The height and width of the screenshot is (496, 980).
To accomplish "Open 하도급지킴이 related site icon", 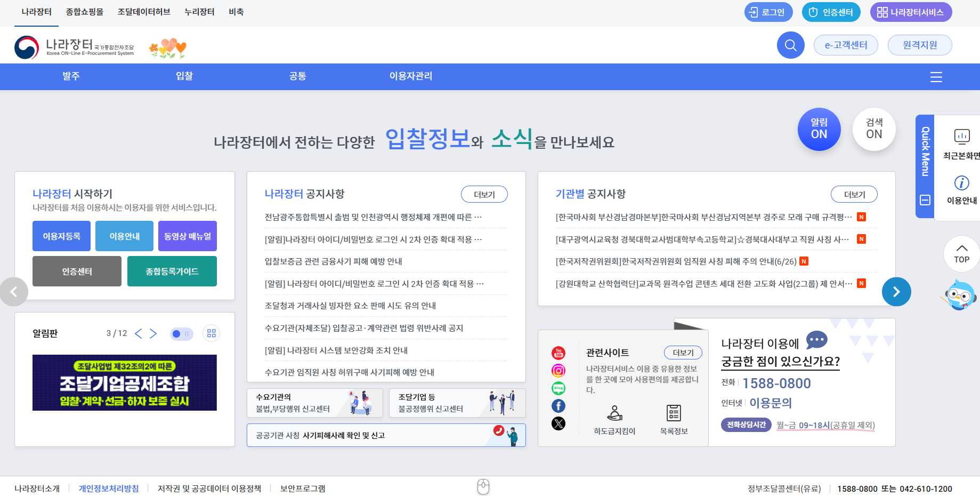I will coord(614,420).
